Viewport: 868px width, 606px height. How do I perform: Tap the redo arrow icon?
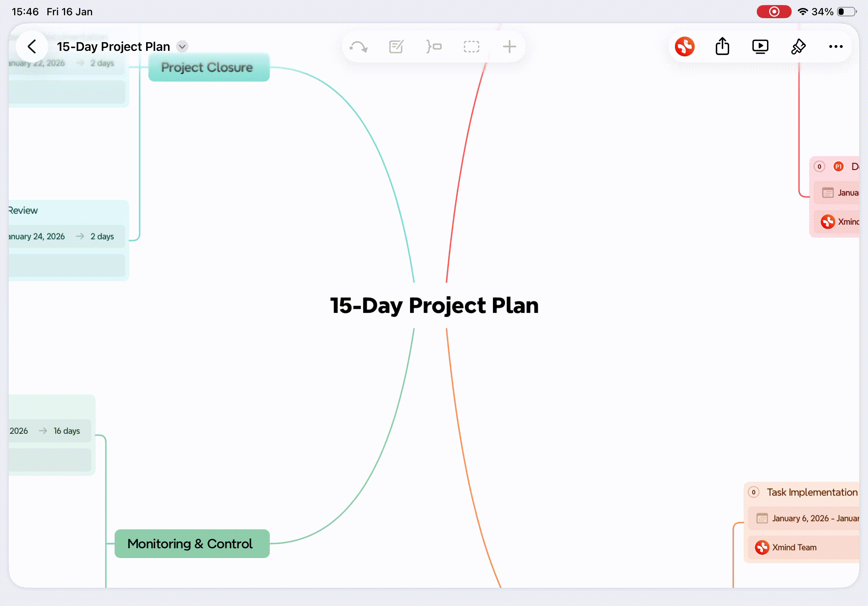pos(358,47)
